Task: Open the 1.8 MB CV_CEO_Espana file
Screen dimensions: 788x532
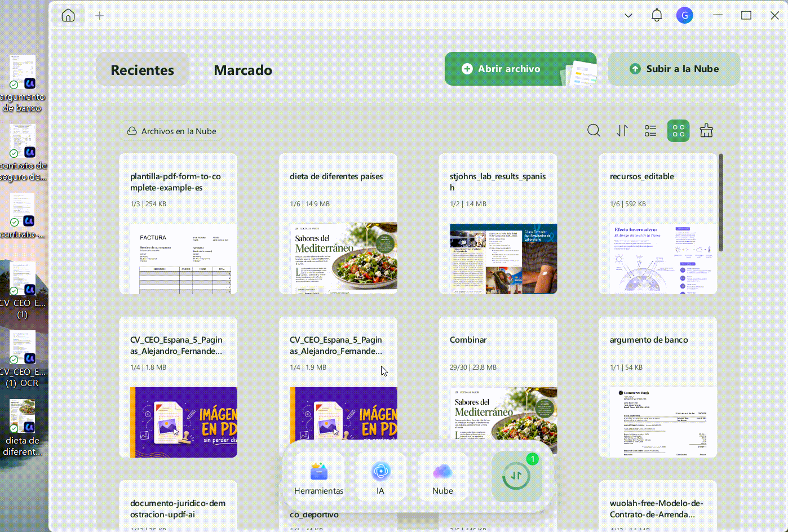Action: (x=178, y=387)
